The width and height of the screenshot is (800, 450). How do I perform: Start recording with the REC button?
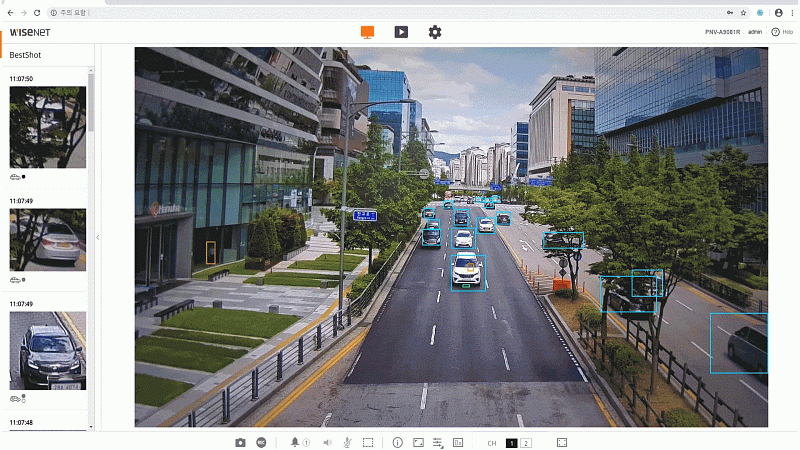point(261,442)
